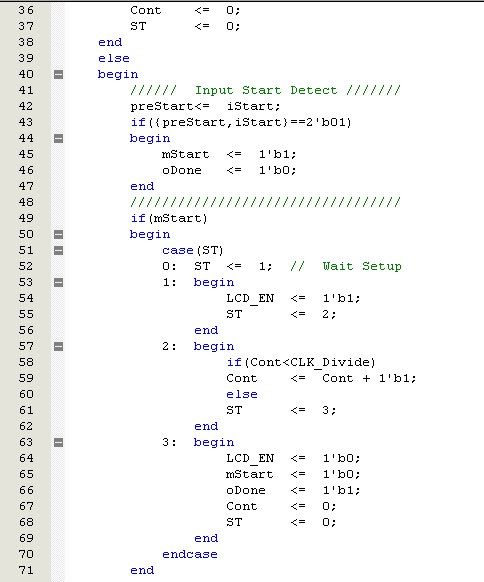Viewport: 484px width, 582px height.
Task: Click 'ST <= 2;' on line 55
Action: [281, 314]
